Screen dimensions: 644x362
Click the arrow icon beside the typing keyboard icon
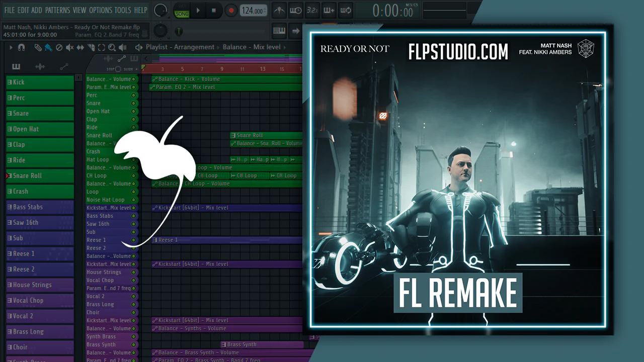point(296,31)
